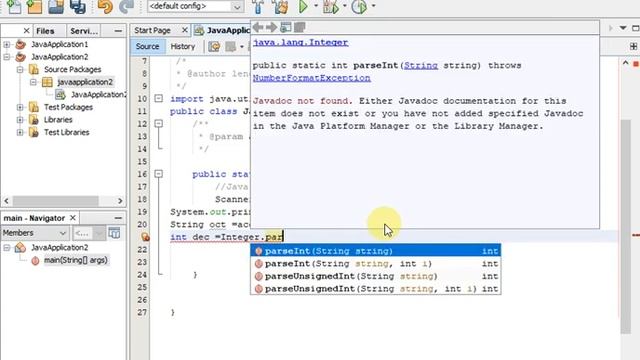
Task: Click Projects panel right scroll arrow
Action: click(x=120, y=201)
